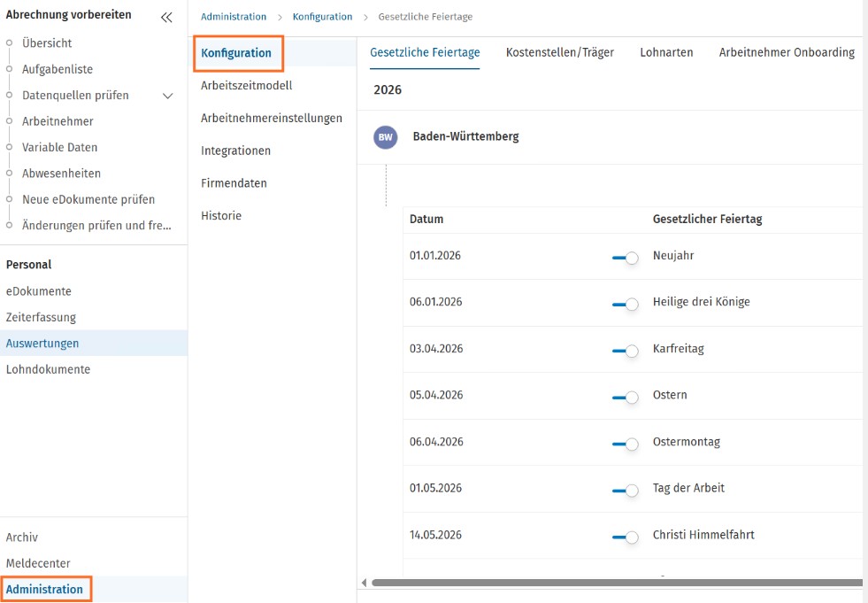Viewport: 868px width, 603px height.
Task: Select Änderungen prüfen und freigeben step
Action: 96,226
